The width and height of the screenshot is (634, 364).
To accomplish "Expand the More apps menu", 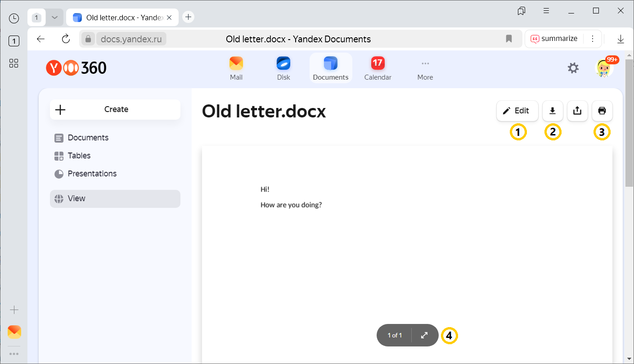I will coord(425,67).
